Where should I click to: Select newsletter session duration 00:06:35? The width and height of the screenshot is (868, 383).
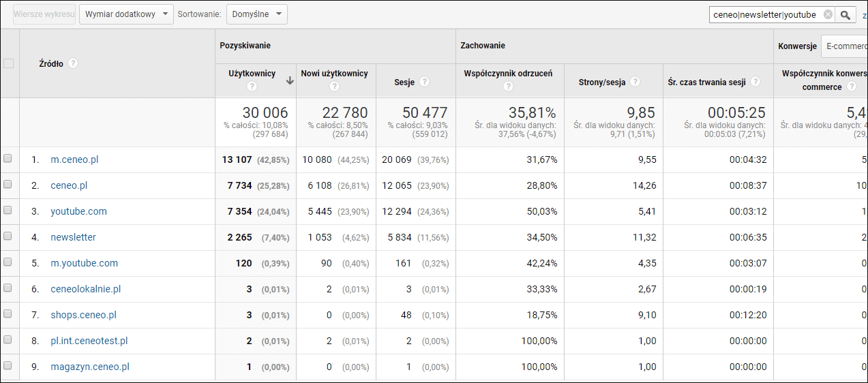748,237
